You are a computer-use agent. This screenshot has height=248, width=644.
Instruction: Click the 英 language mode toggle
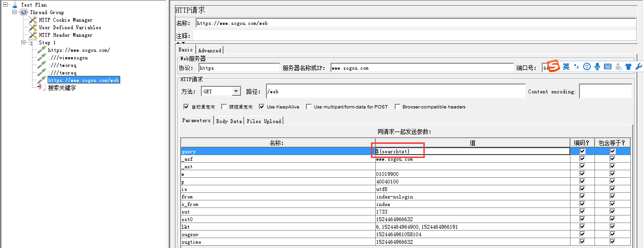pyautogui.click(x=566, y=67)
